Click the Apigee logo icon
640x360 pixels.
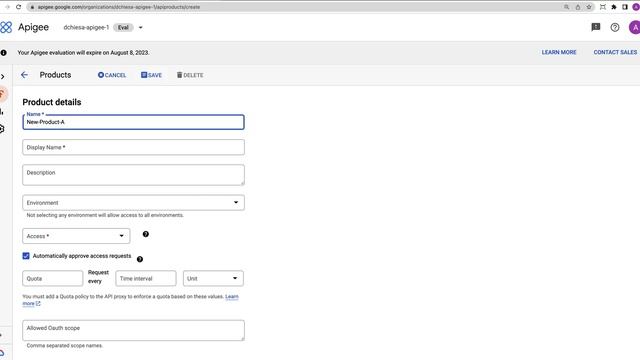point(6,27)
